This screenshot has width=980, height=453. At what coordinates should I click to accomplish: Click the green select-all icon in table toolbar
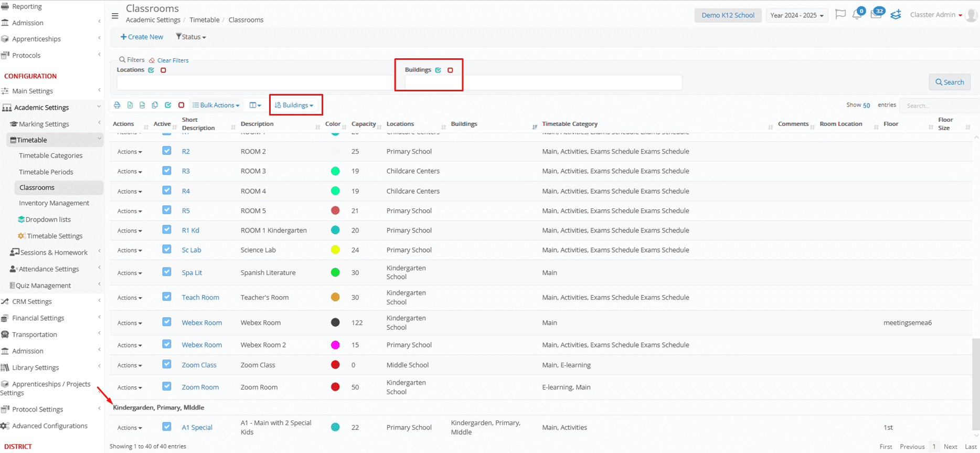(168, 105)
